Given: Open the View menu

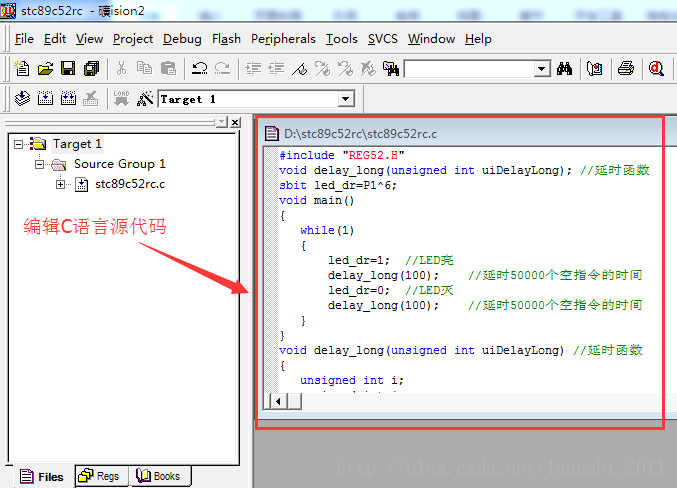Looking at the screenshot, I should [89, 39].
